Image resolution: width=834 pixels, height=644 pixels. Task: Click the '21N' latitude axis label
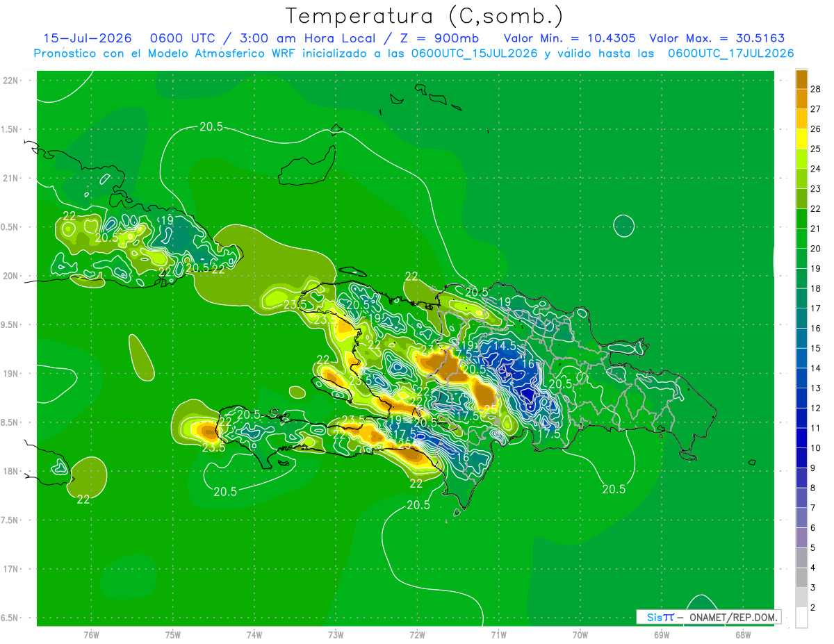coord(10,178)
